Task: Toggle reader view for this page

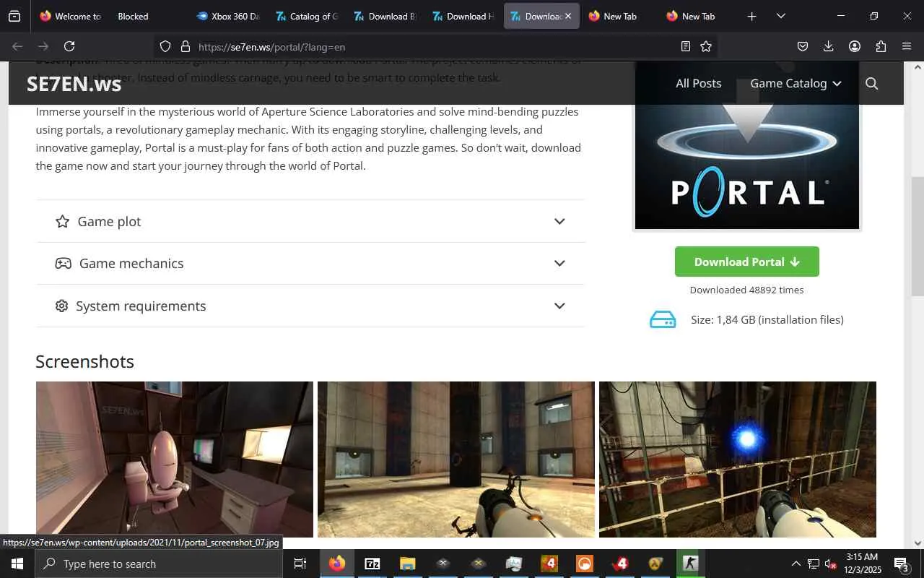Action: pyautogui.click(x=686, y=46)
